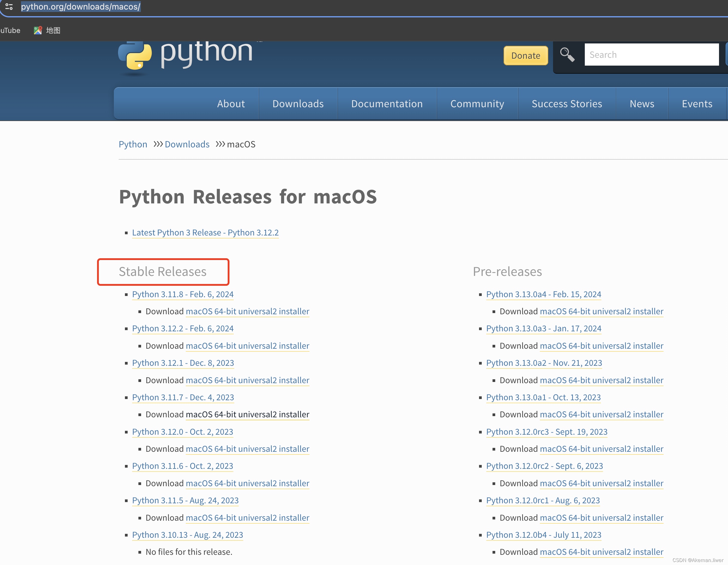Open Python 3.11.8 Feb. 6 release link

point(183,294)
